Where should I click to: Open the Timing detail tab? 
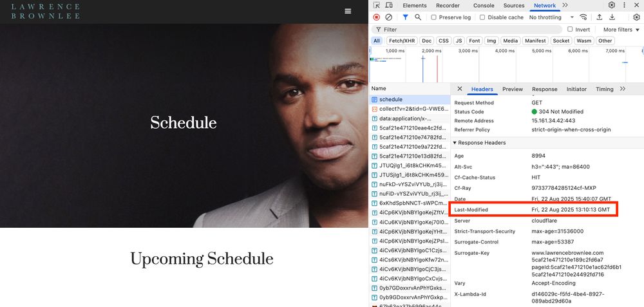pos(605,89)
